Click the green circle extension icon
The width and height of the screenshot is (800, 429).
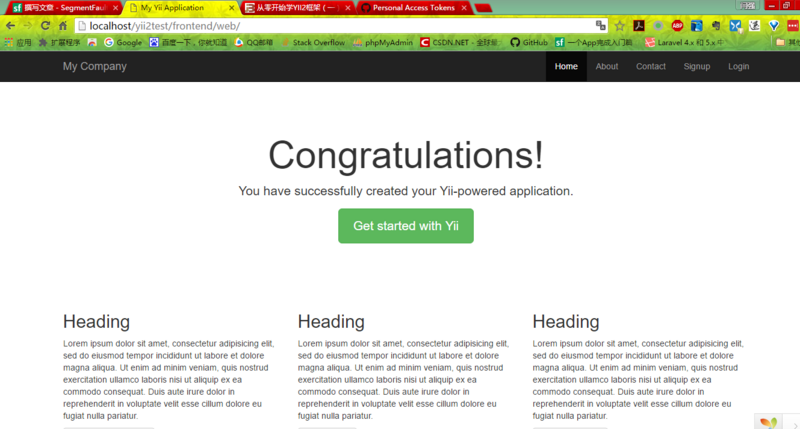658,26
